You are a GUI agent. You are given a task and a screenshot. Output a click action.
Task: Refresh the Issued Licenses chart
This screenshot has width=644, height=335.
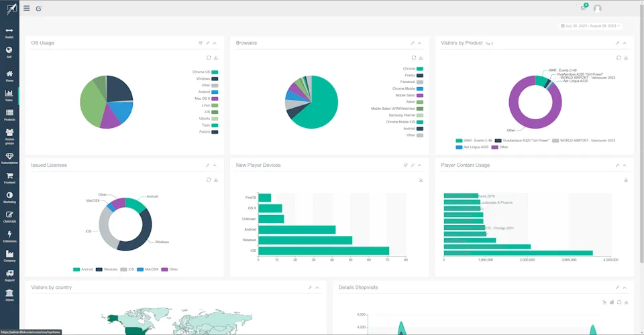[x=209, y=180]
